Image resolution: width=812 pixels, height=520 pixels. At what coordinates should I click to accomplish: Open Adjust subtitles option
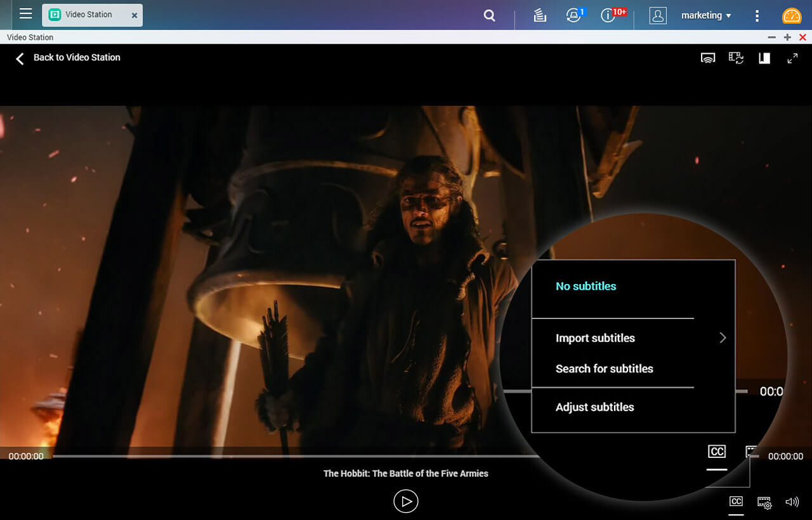(594, 407)
